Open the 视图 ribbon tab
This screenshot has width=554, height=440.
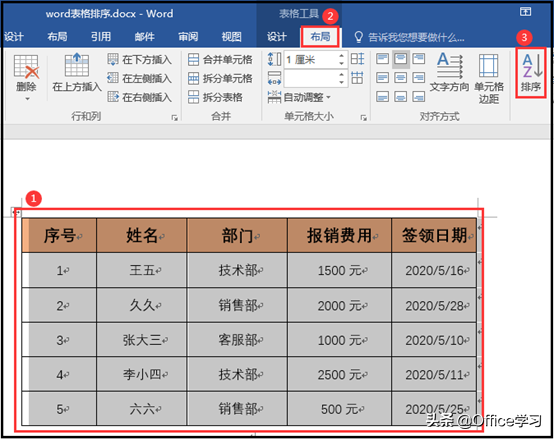point(231,36)
